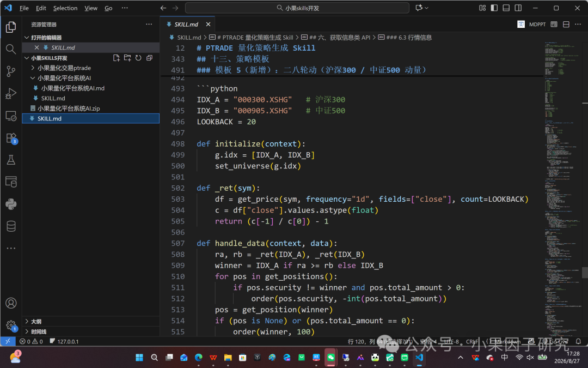Show additional activity bar views
The image size is (588, 368).
click(x=11, y=248)
